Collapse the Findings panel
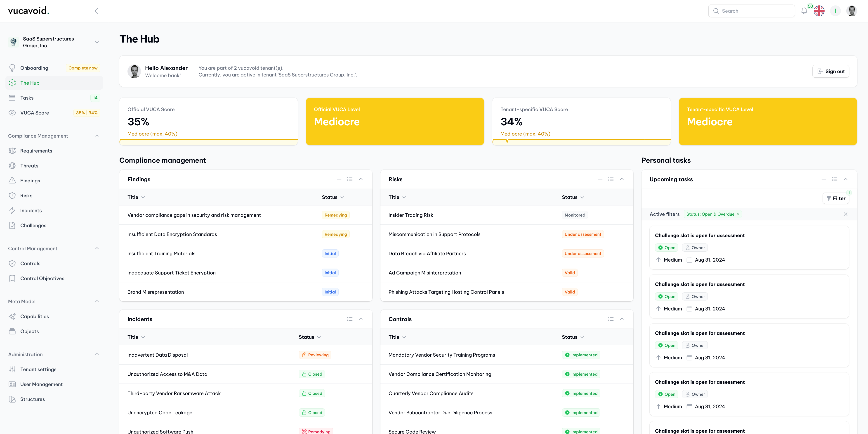 pyautogui.click(x=361, y=179)
